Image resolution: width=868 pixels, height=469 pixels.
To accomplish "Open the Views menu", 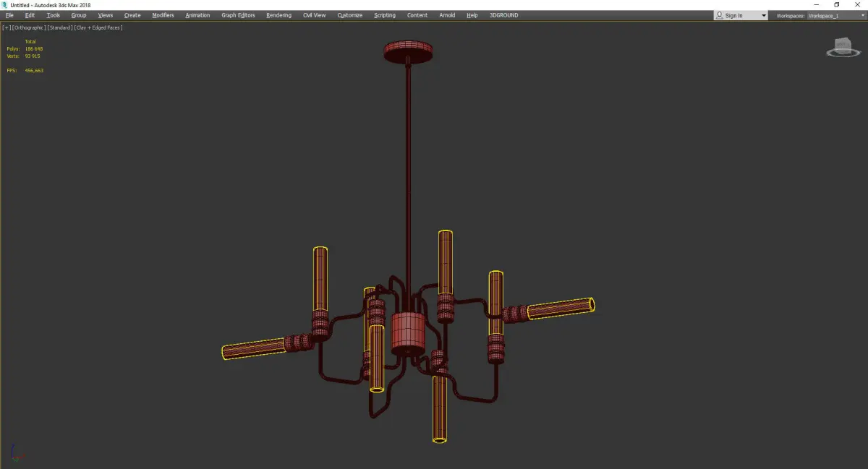I will [x=106, y=15].
